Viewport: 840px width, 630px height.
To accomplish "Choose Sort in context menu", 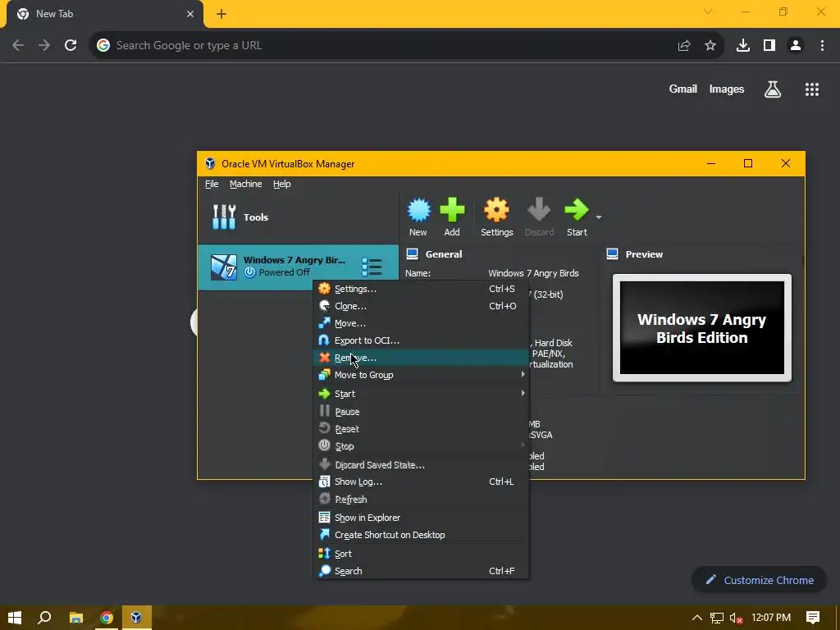I will click(421, 554).
